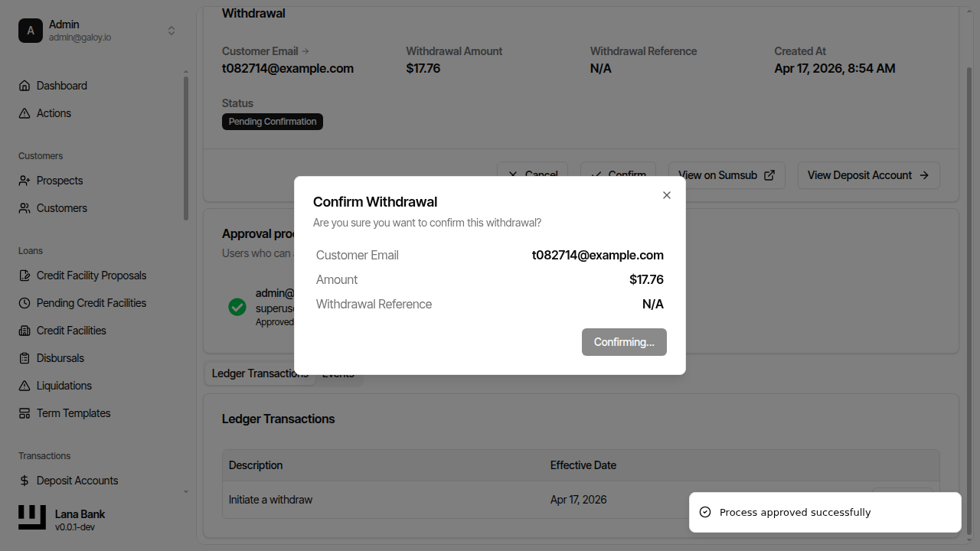Viewport: 980px width, 551px height.
Task: Click the Disbursals clipboard icon
Action: tap(24, 358)
